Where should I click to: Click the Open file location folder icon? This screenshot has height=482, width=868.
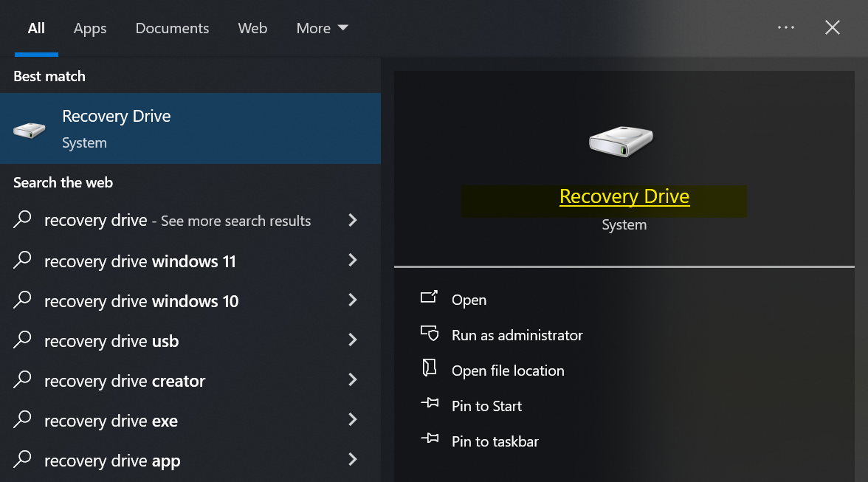429,369
